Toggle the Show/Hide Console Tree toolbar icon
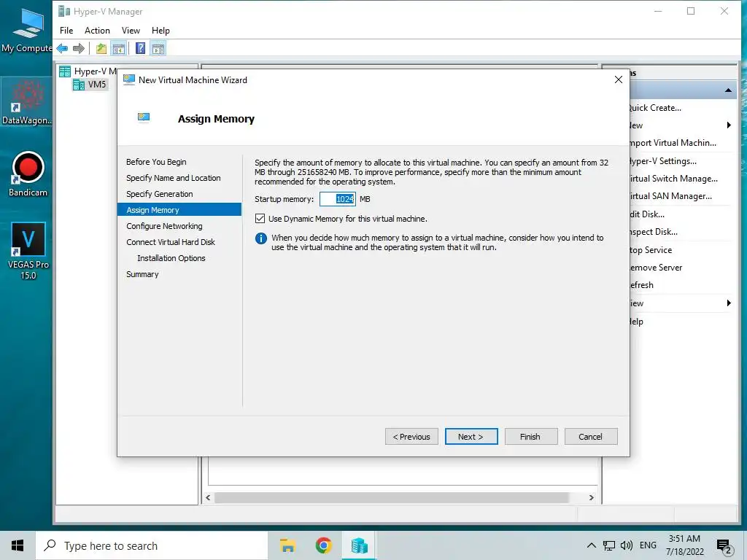747x560 pixels. click(119, 48)
